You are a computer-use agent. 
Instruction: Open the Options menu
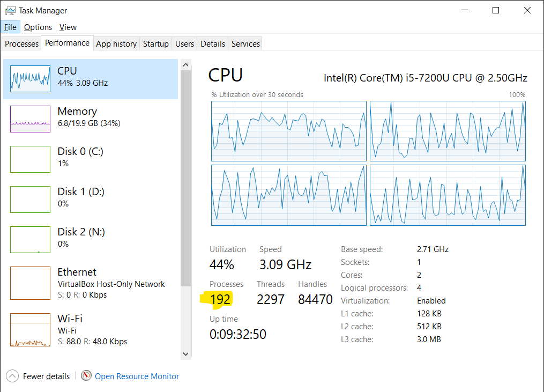point(38,27)
